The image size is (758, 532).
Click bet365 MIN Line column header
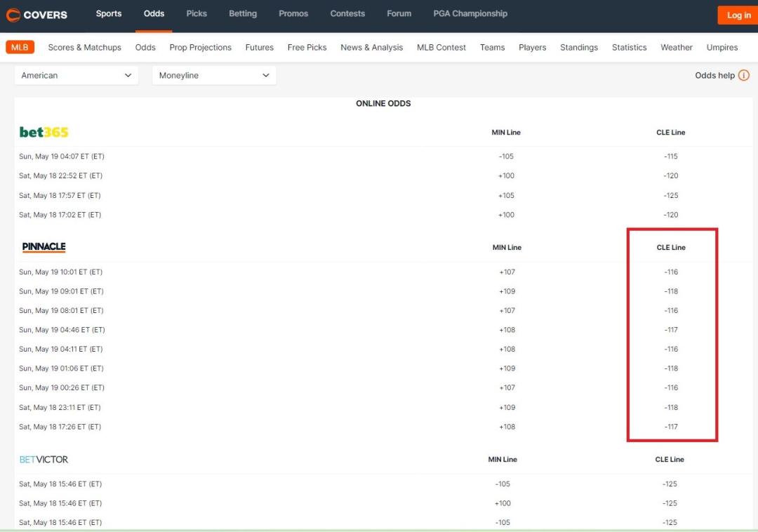click(506, 133)
